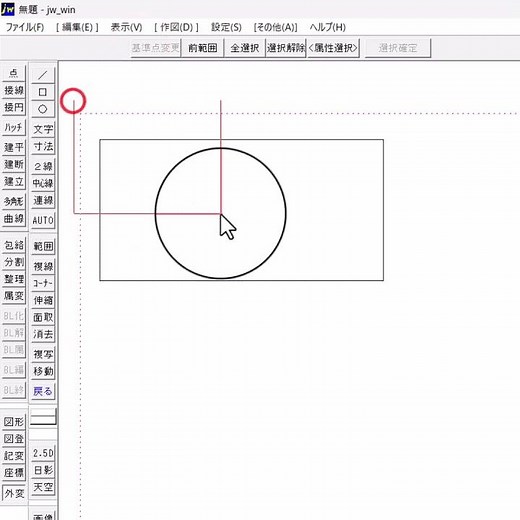Select the 連線 continuous line tool
520x520 pixels.
(x=43, y=200)
